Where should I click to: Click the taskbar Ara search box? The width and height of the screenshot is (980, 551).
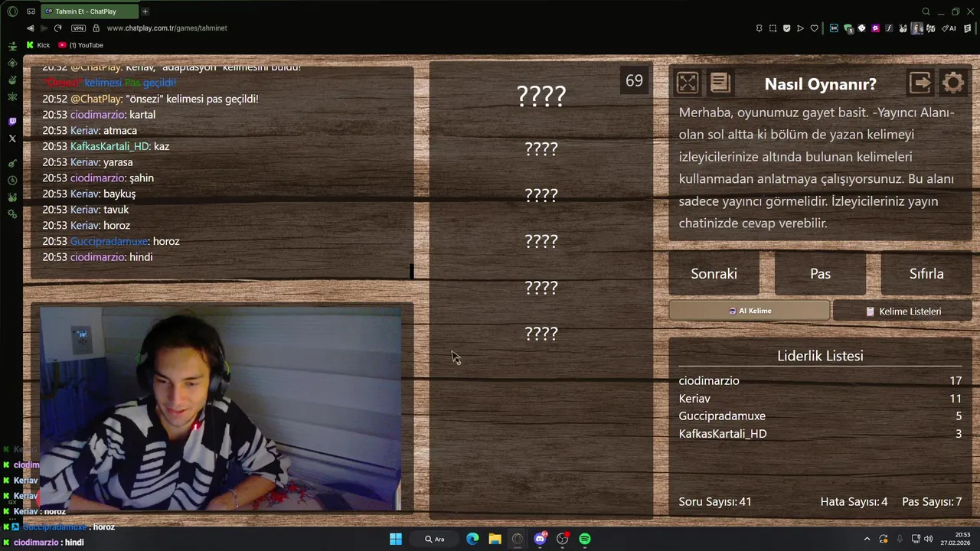[434, 539]
